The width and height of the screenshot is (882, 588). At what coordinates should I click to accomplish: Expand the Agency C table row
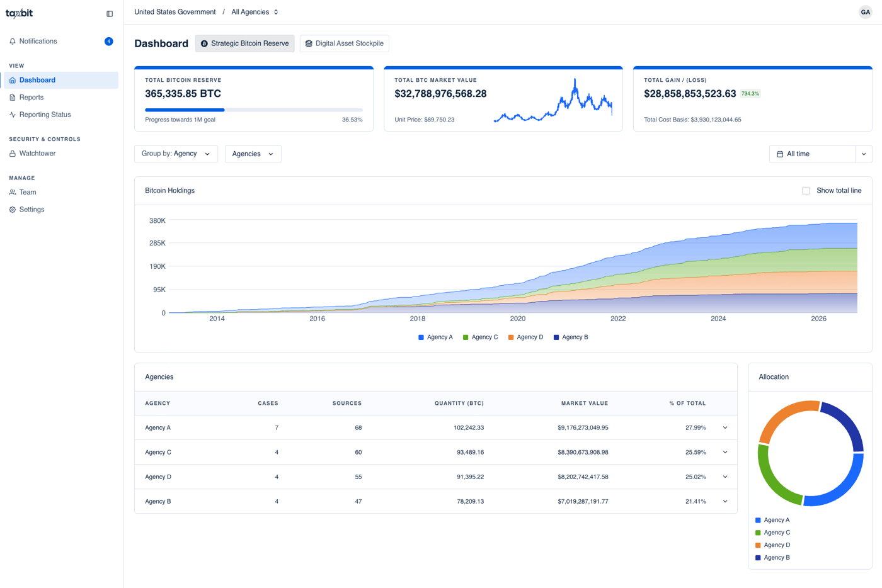725,453
